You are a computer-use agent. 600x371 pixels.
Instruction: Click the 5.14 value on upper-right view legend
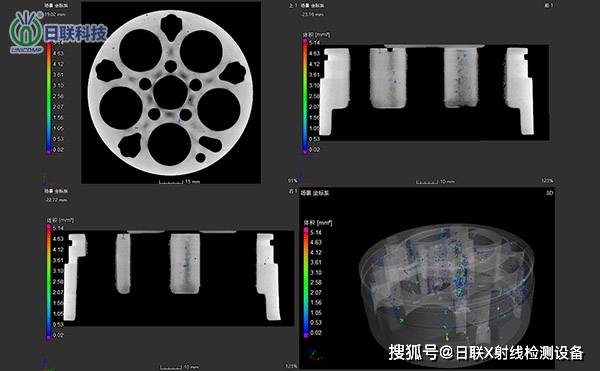[314, 42]
